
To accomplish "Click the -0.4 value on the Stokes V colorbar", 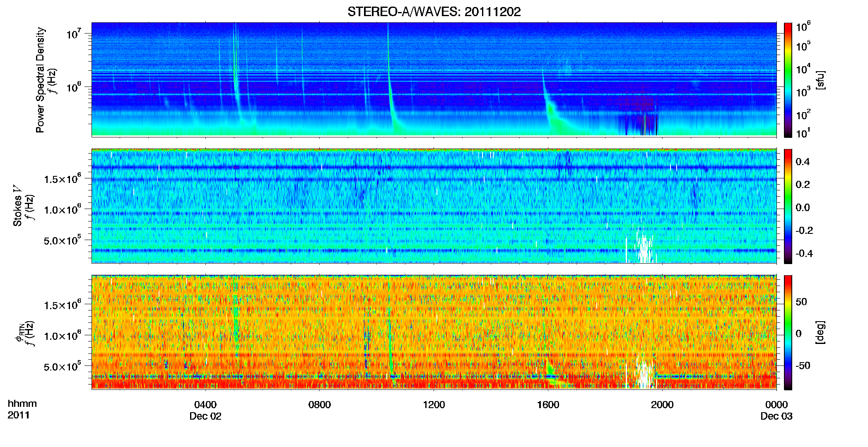I will point(804,253).
